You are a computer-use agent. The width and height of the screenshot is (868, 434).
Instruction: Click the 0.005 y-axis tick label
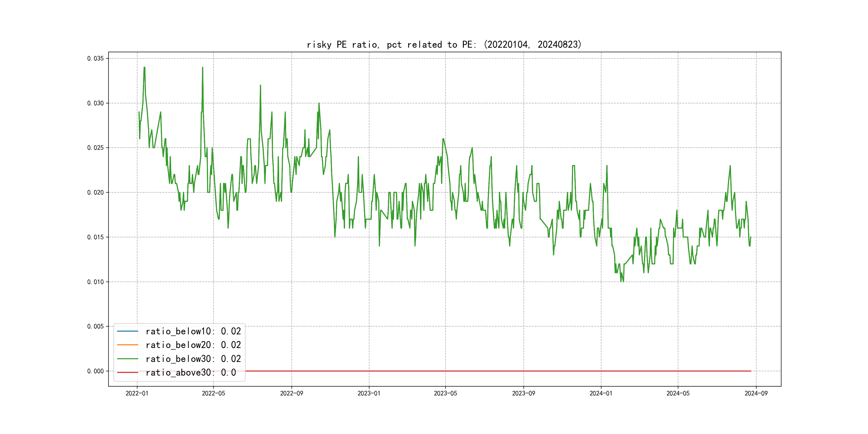pos(95,326)
